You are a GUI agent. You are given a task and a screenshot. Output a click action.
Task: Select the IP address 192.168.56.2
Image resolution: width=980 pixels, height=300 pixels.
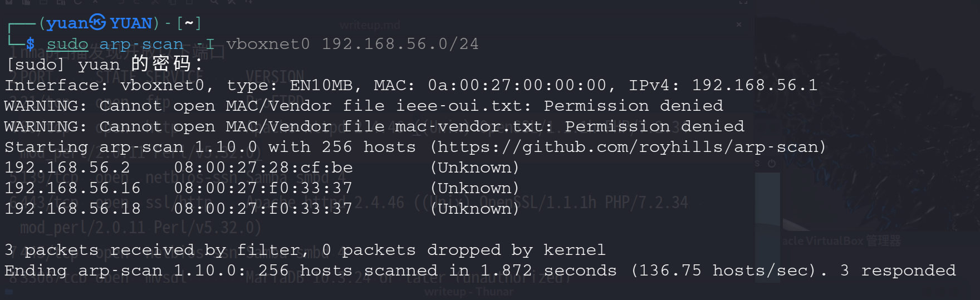67,168
